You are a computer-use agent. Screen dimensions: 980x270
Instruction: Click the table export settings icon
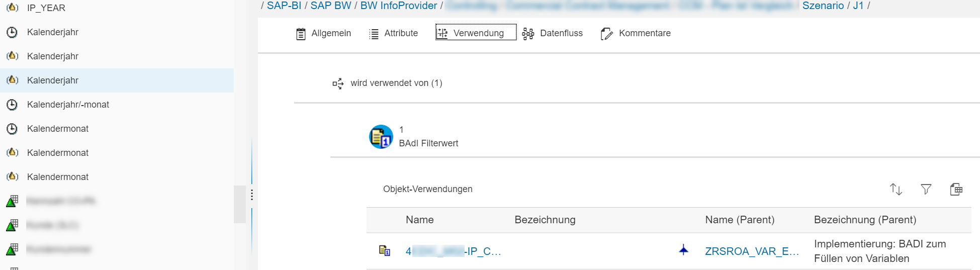pyautogui.click(x=956, y=189)
